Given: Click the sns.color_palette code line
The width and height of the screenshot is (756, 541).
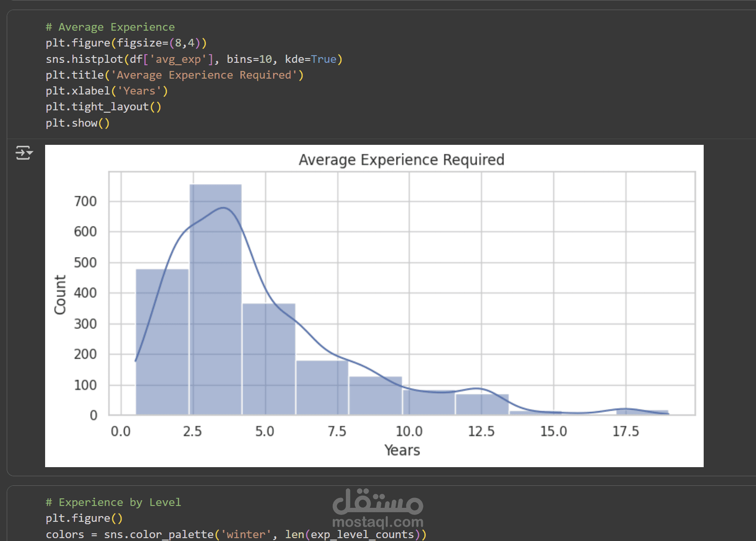Looking at the screenshot, I should pos(235,534).
